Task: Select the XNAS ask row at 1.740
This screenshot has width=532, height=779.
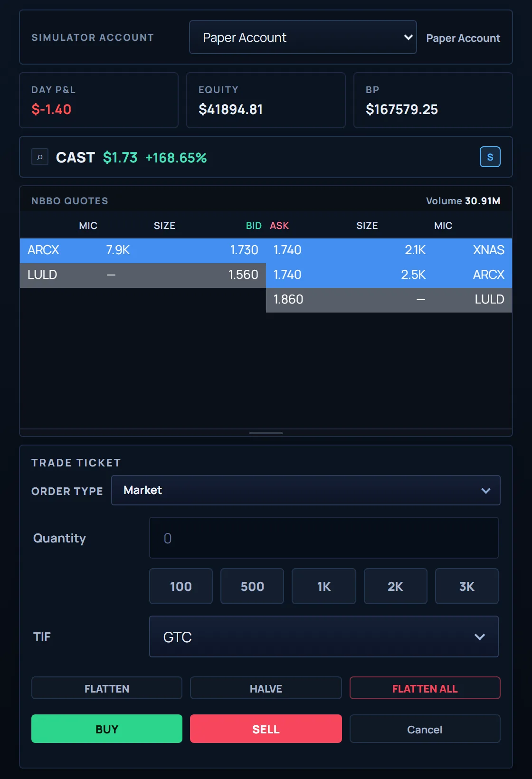Action: click(389, 250)
